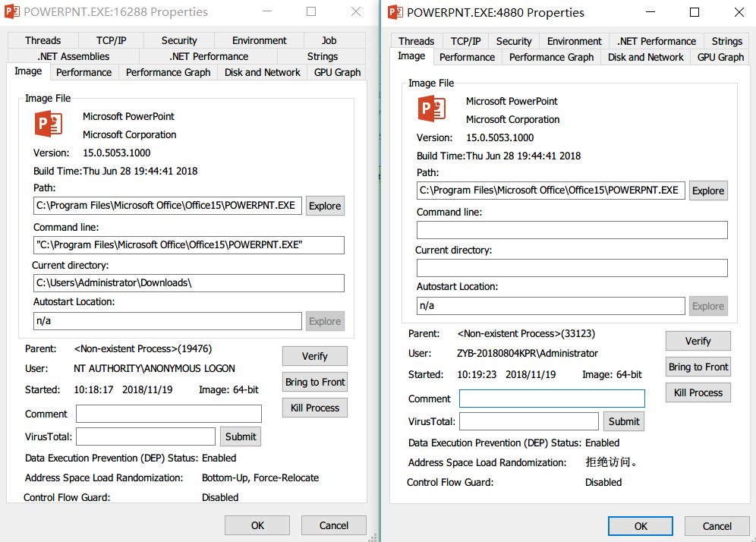
Task: Open Disk and Network tab in 16288 window
Action: tap(263, 72)
